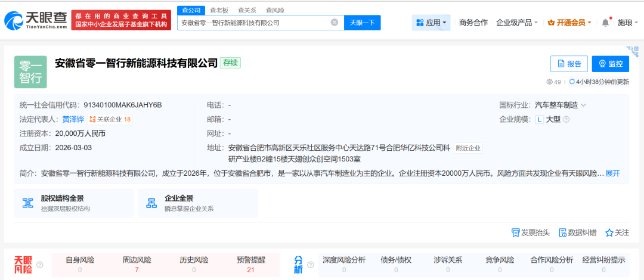
Task: Click the 零一智行 company logo thumbnail
Action: pyautogui.click(x=30, y=72)
